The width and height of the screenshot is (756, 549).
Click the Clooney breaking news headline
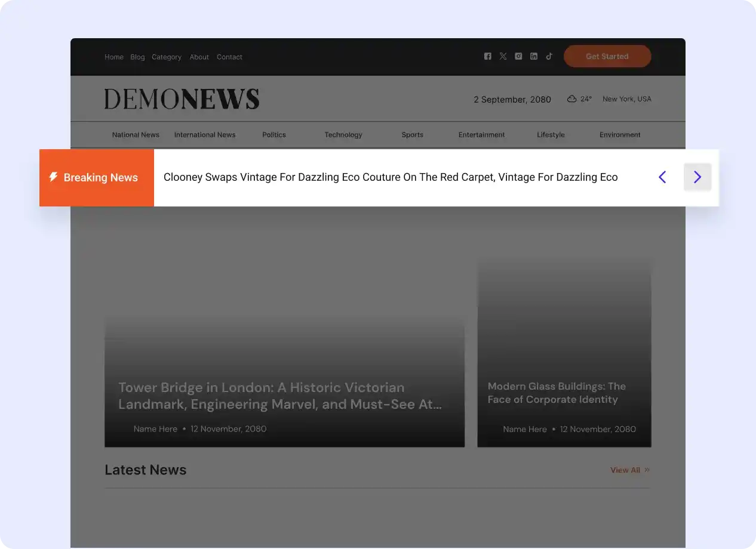[x=391, y=177]
